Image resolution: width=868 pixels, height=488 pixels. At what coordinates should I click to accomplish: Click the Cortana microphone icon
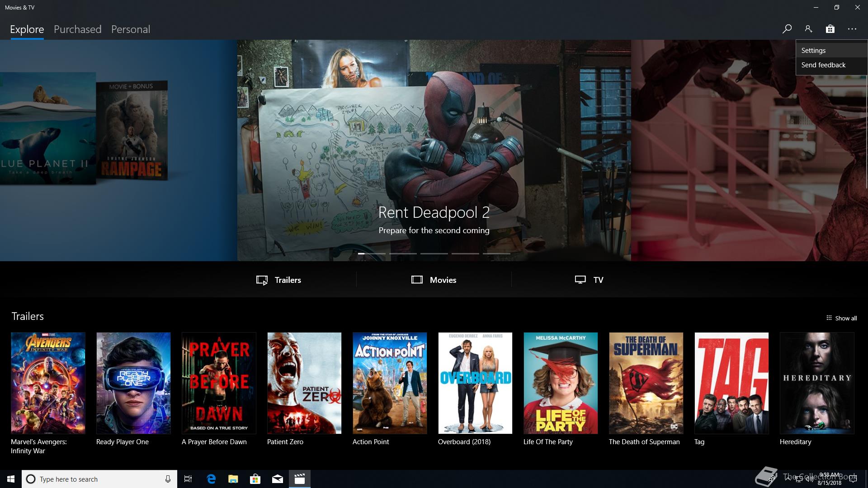pos(168,479)
